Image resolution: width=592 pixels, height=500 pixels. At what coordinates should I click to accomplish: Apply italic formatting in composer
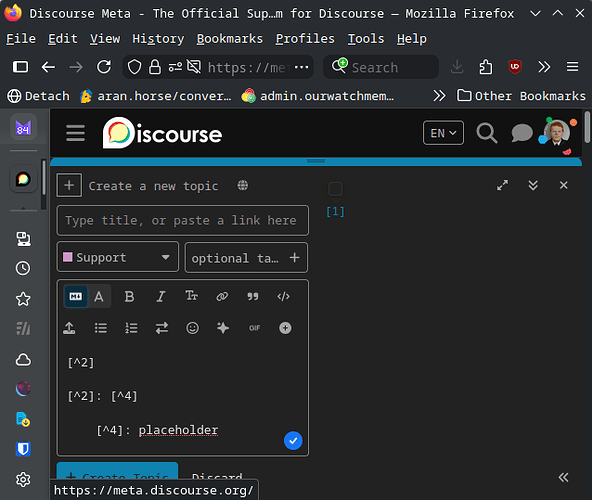[x=160, y=296]
